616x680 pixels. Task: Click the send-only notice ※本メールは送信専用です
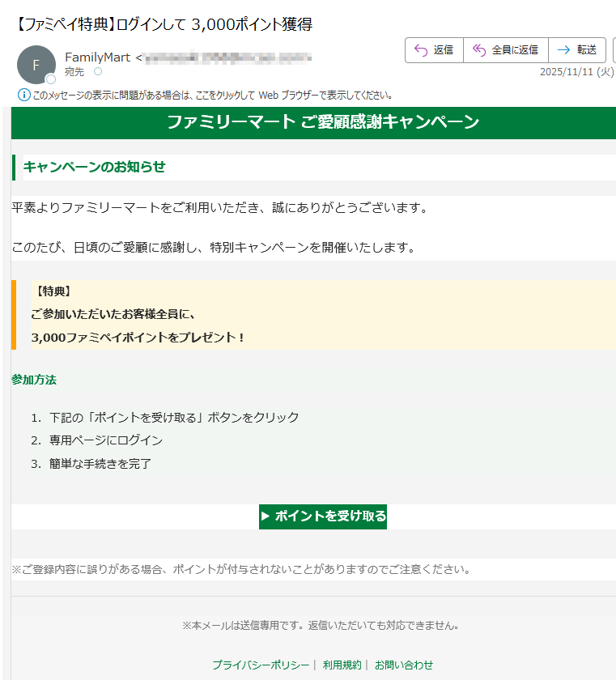(321, 625)
